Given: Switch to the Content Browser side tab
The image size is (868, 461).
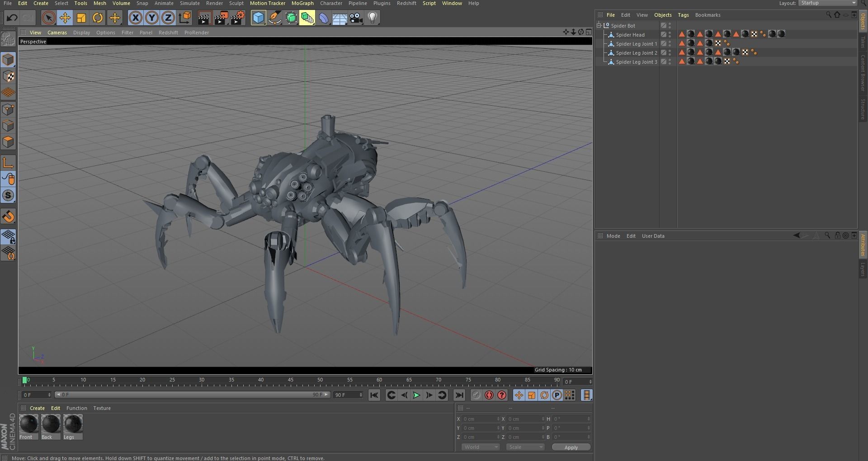Looking at the screenshot, I should click(863, 73).
